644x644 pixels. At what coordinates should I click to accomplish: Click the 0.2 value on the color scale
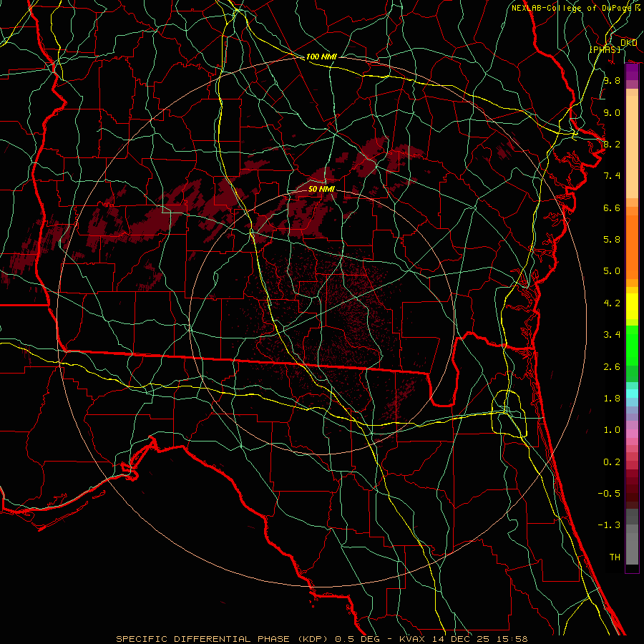tap(612, 462)
